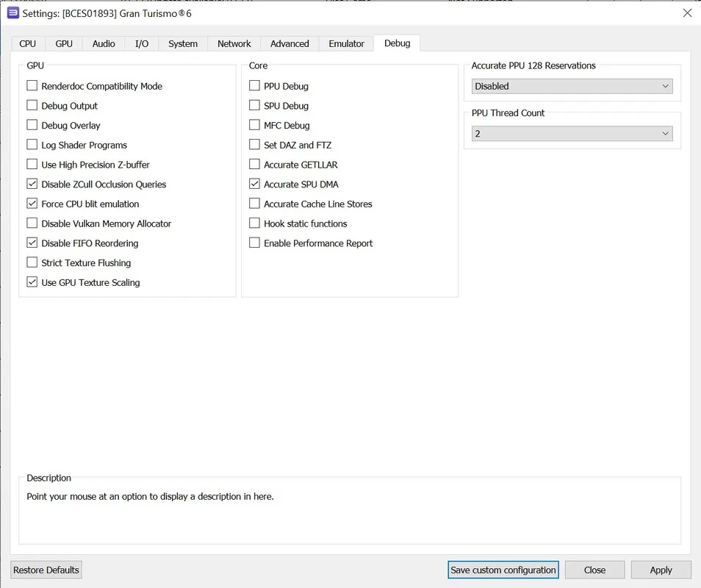Select the Emulator tab
The width and height of the screenshot is (701, 588).
coord(347,44)
